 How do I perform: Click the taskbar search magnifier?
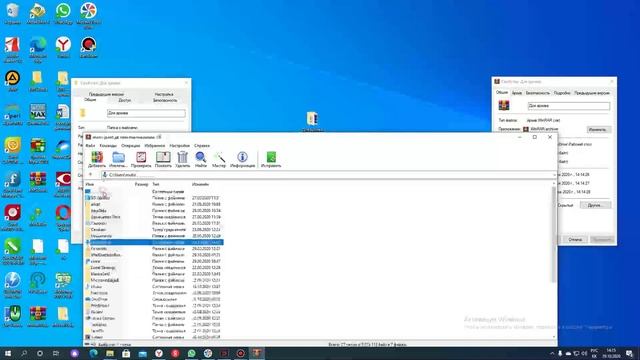[24, 353]
